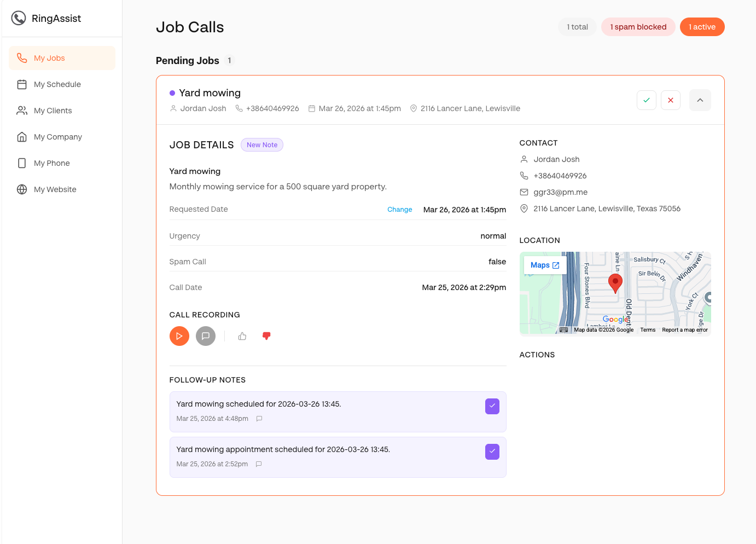Click Report a map error link

point(685,330)
